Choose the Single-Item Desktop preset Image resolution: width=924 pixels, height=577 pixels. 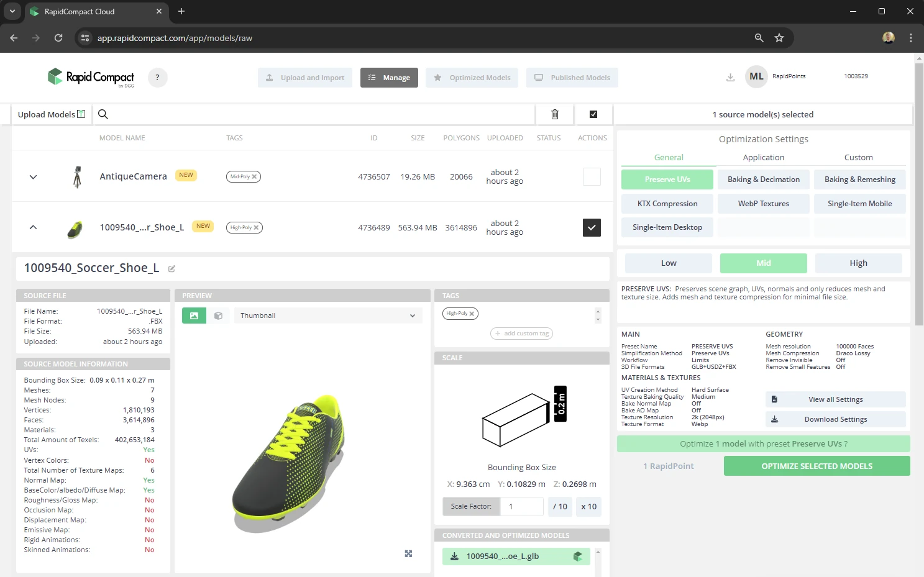click(x=667, y=227)
